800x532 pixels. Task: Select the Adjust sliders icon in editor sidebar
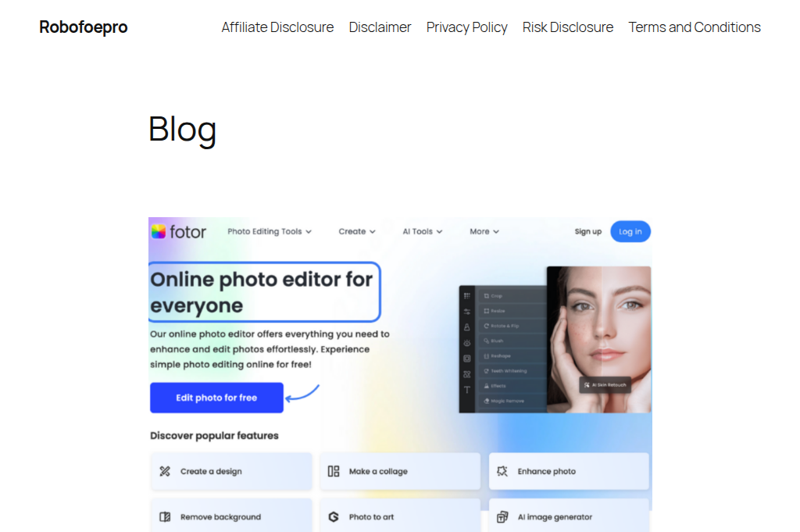pos(467,312)
